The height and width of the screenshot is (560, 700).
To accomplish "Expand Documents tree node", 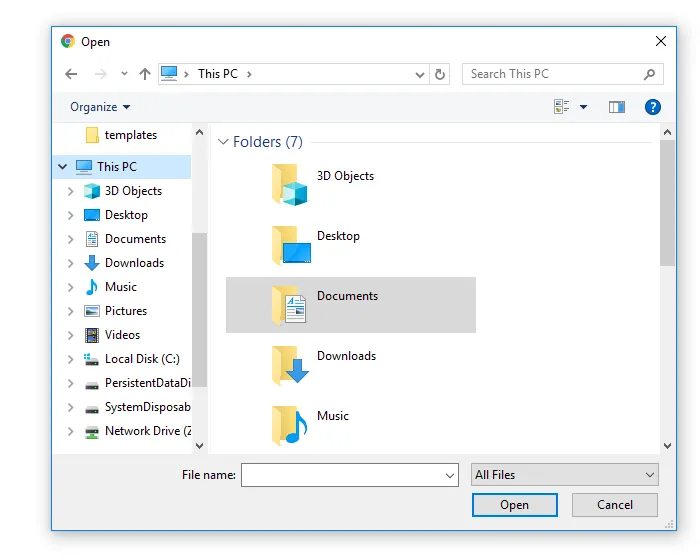I will pos(71,239).
